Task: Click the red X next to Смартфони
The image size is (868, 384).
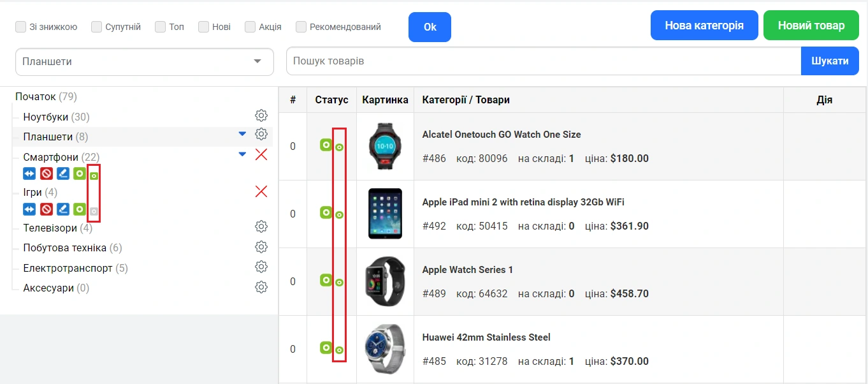Action: pos(261,154)
